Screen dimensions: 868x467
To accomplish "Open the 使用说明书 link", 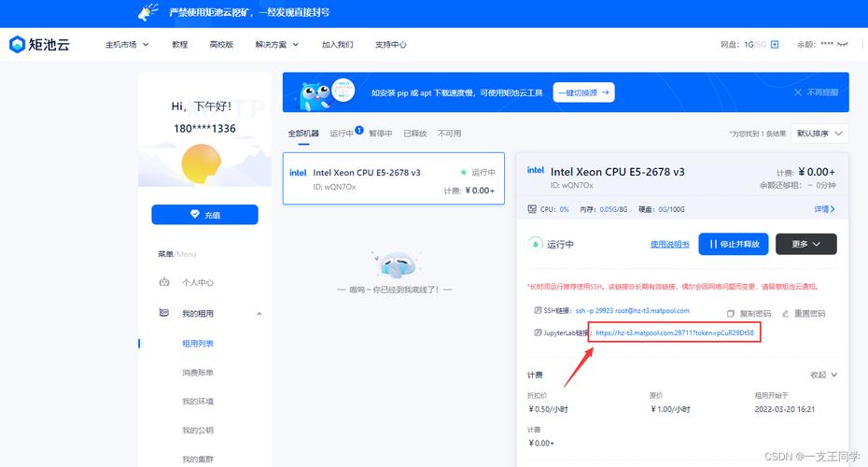I will pos(670,245).
